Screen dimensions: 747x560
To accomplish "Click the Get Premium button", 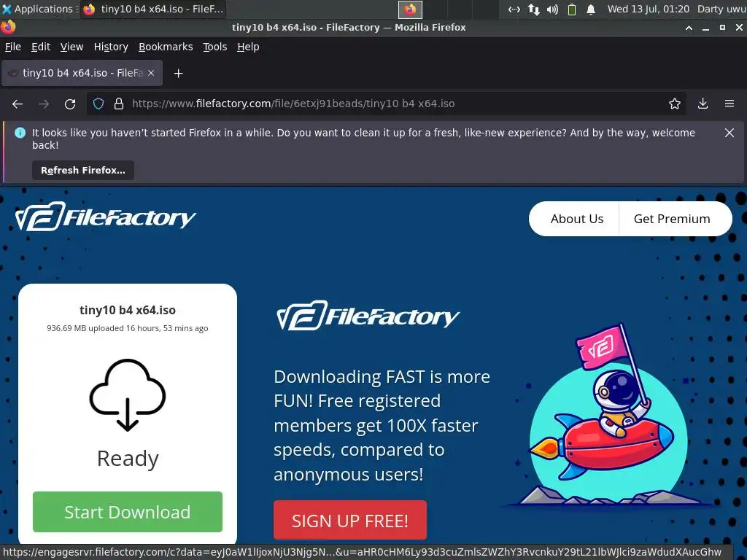I will [x=672, y=219].
